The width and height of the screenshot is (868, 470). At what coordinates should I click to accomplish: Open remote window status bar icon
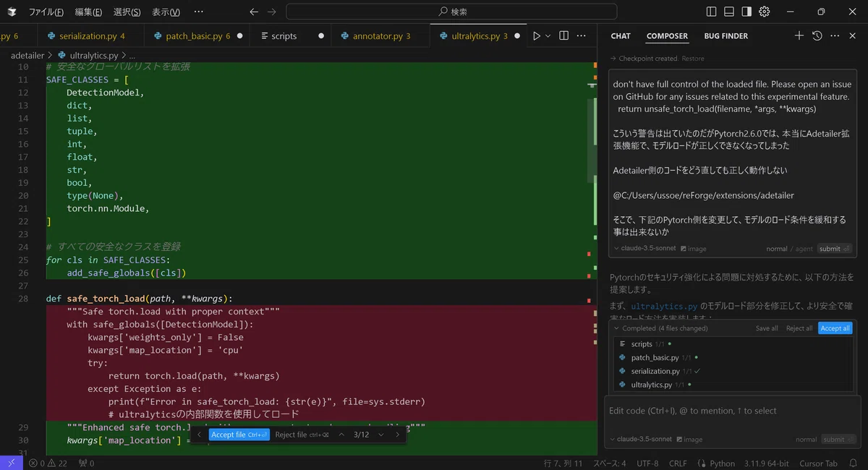(x=12, y=463)
